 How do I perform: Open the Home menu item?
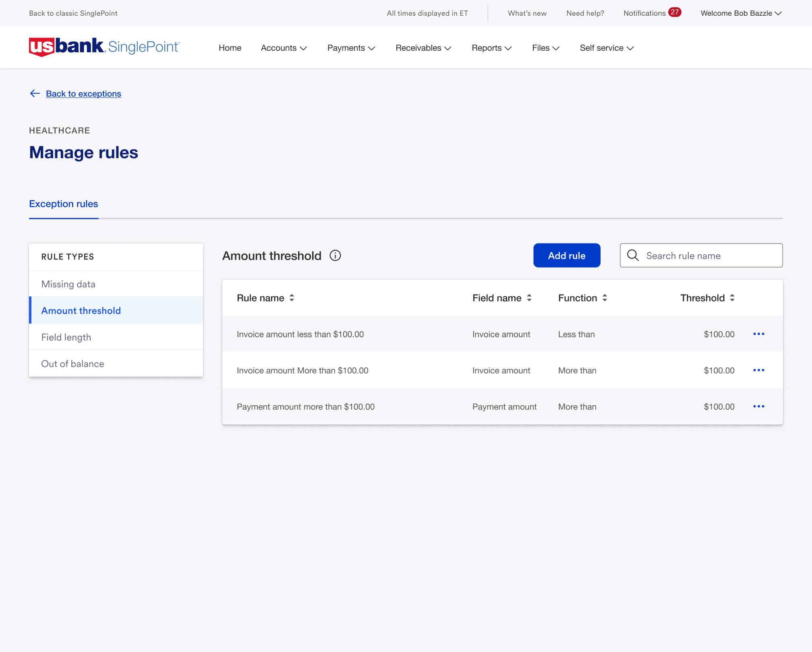point(230,48)
